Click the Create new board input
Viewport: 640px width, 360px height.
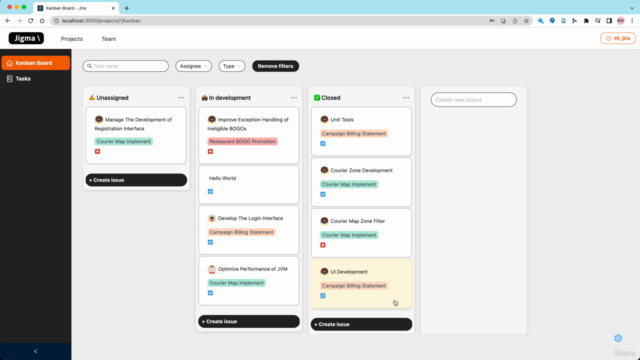point(474,100)
